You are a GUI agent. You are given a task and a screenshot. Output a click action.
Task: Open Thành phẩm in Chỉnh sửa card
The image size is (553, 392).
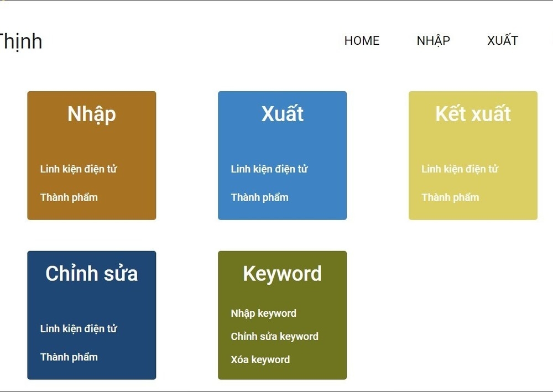(69, 357)
